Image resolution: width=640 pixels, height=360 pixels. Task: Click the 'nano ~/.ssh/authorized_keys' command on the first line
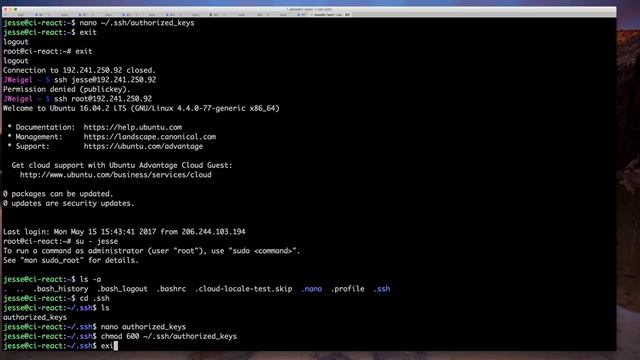pyautogui.click(x=137, y=23)
